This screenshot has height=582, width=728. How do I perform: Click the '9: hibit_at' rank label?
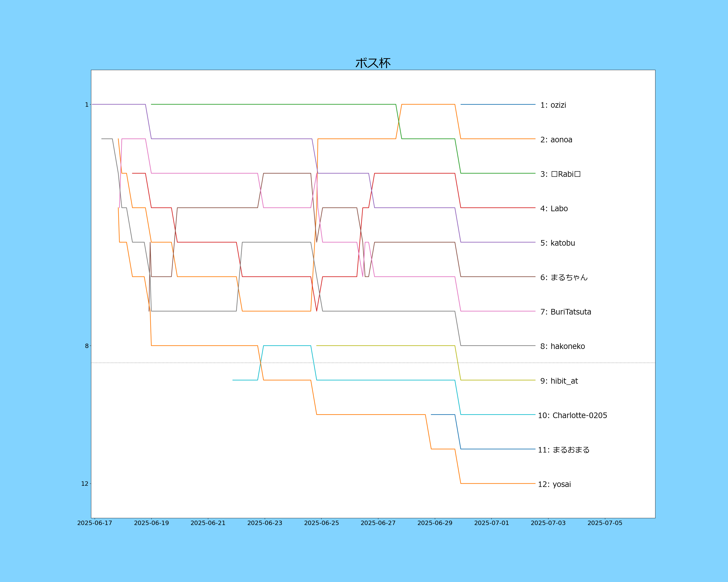559,381
